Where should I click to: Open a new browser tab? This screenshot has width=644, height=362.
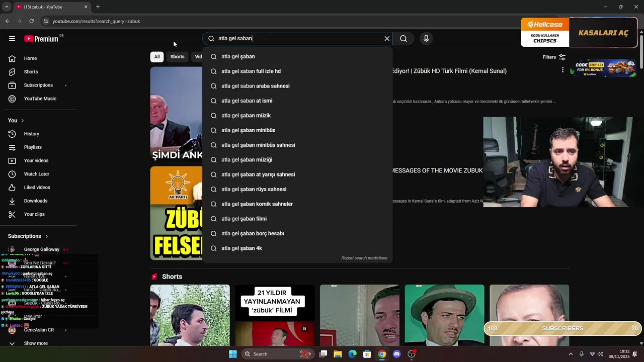[98, 7]
